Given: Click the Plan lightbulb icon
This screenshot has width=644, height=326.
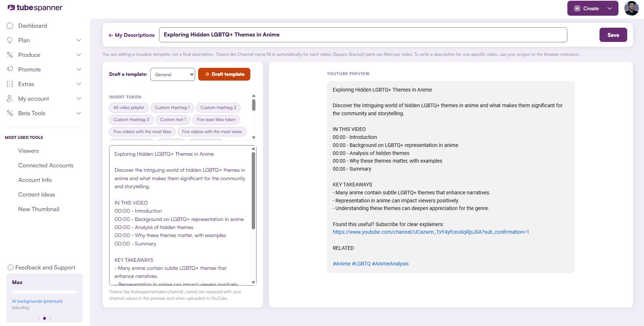Looking at the screenshot, I should point(10,40).
